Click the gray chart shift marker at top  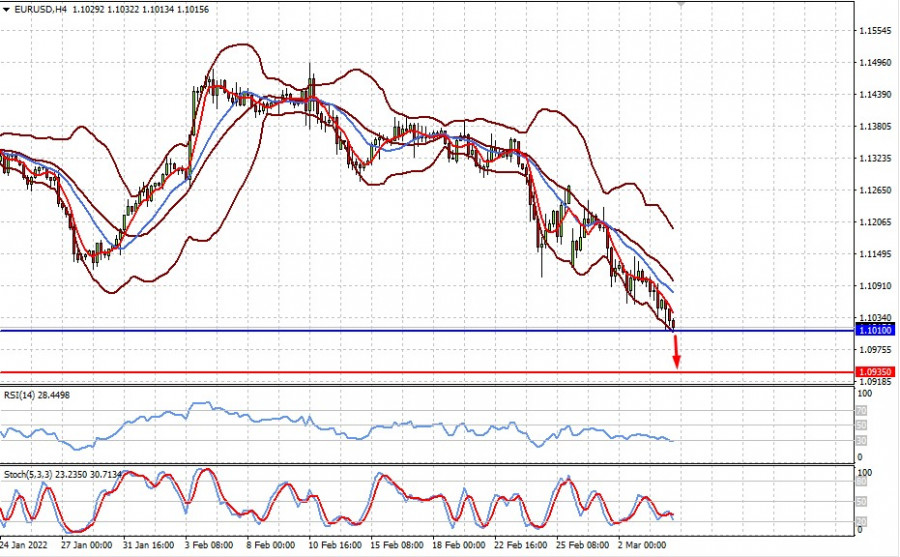tap(680, 3)
